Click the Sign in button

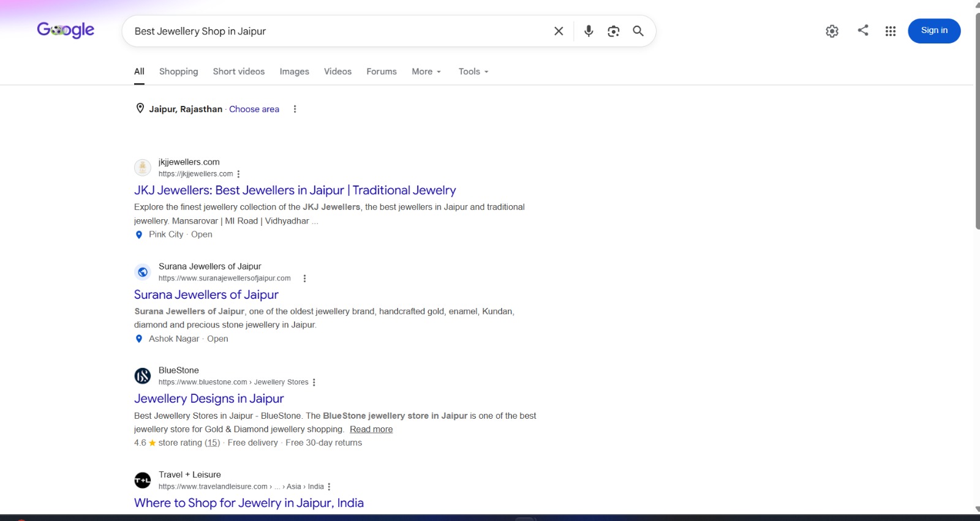click(934, 31)
